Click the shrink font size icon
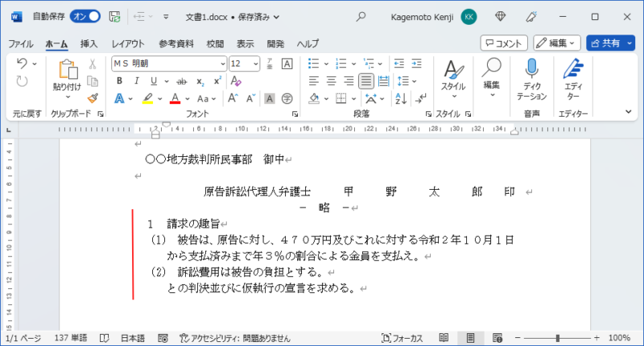644x346 pixels. click(x=250, y=98)
